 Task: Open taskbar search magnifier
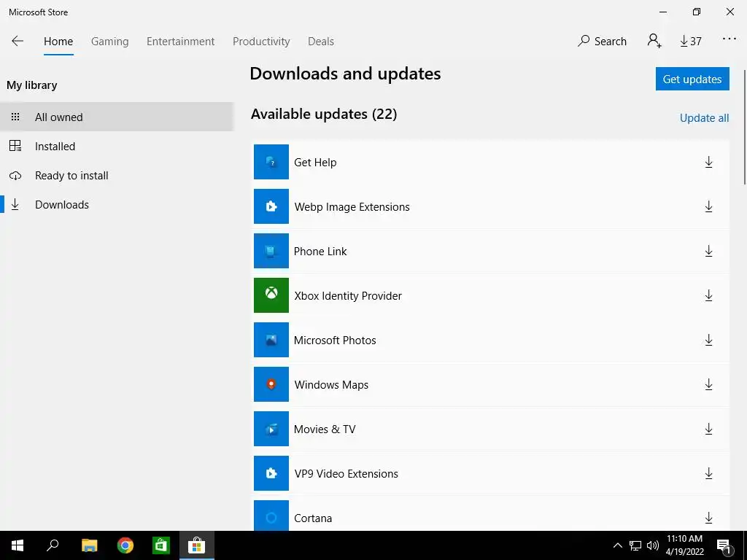[53, 545]
